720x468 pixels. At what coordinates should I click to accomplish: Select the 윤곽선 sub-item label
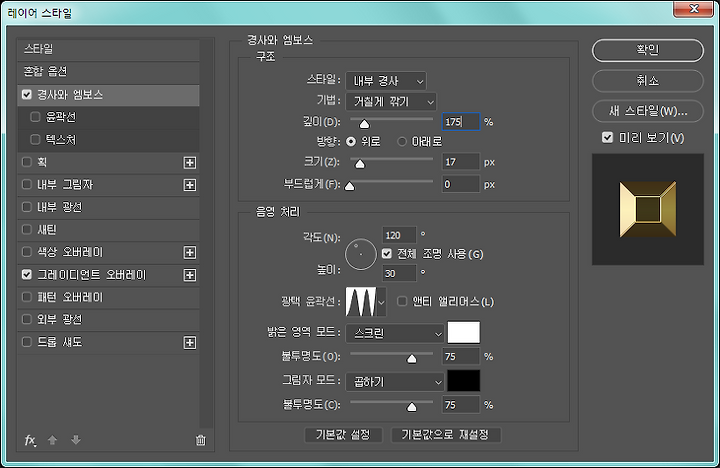(x=61, y=117)
